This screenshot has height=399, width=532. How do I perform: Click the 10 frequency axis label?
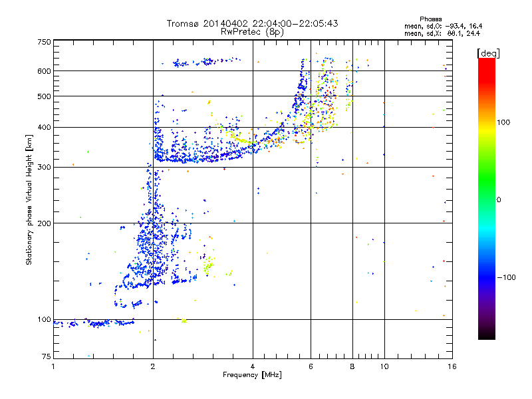click(384, 366)
